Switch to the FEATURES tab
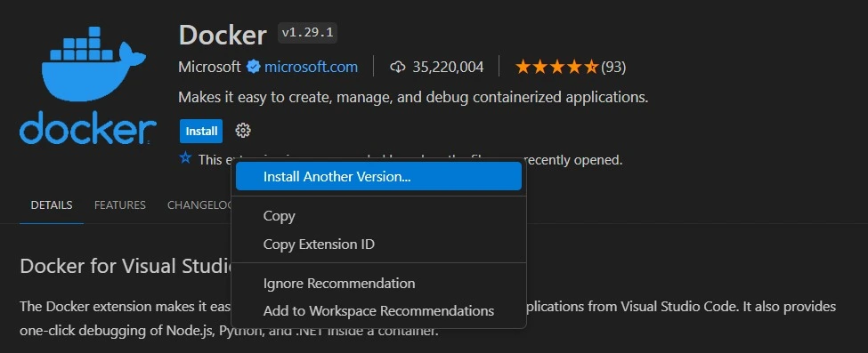This screenshot has height=353, width=868. tap(120, 205)
